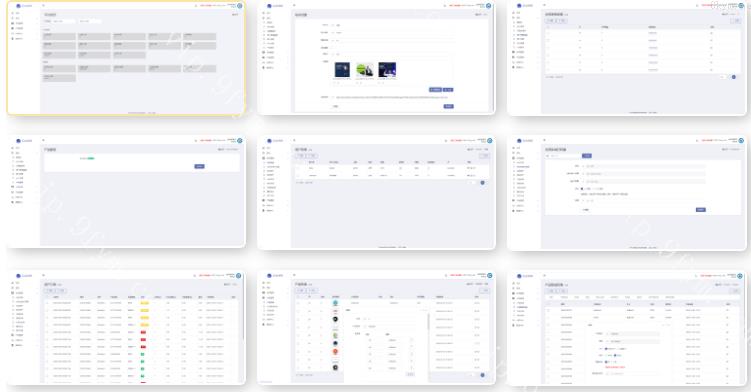Click the yellow status tag in orders table

[x=145, y=303]
